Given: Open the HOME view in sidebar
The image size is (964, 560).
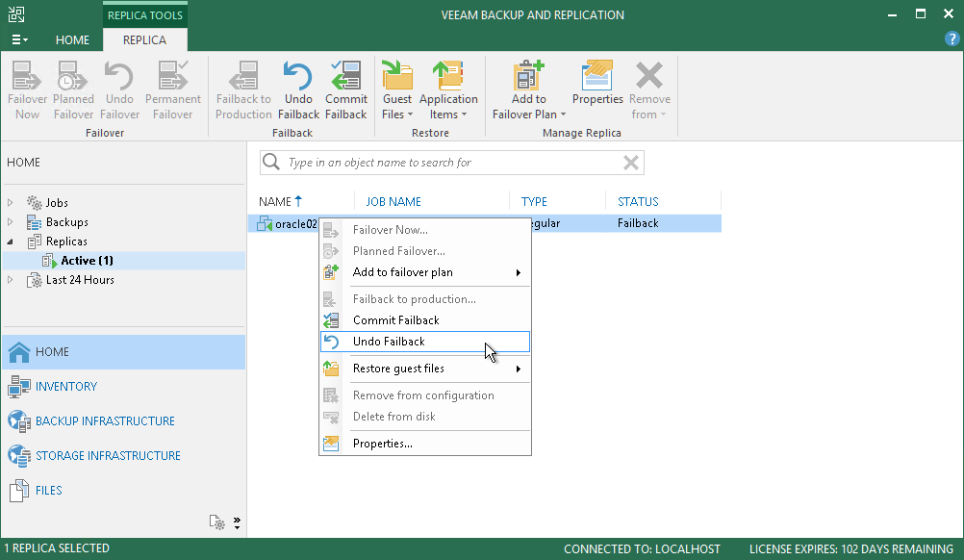Looking at the screenshot, I should click(123, 352).
